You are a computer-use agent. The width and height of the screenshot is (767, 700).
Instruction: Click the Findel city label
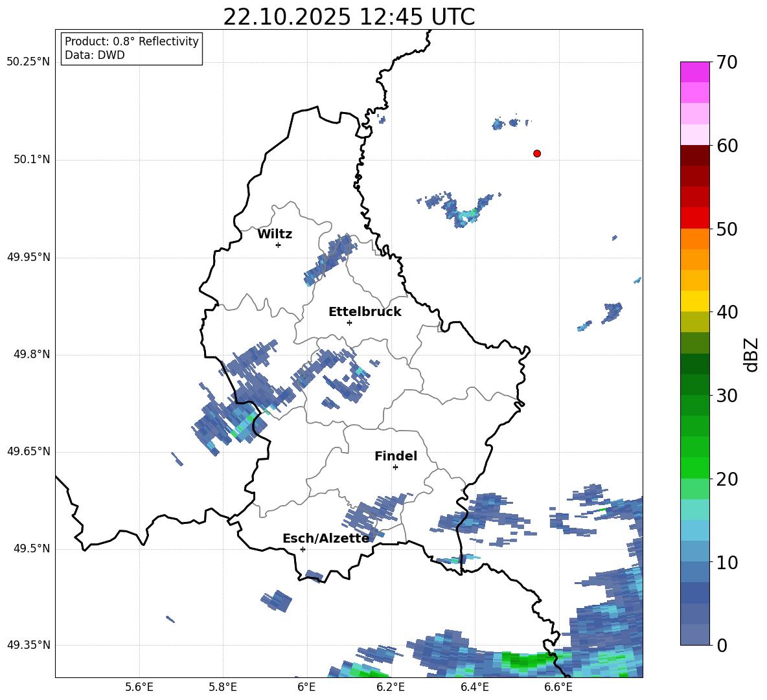pos(396,456)
